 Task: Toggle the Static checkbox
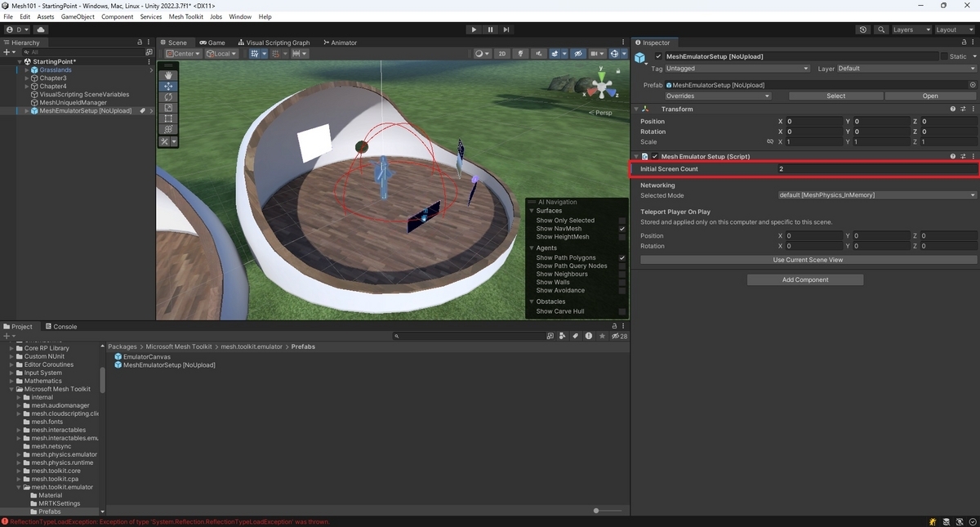[x=944, y=56]
